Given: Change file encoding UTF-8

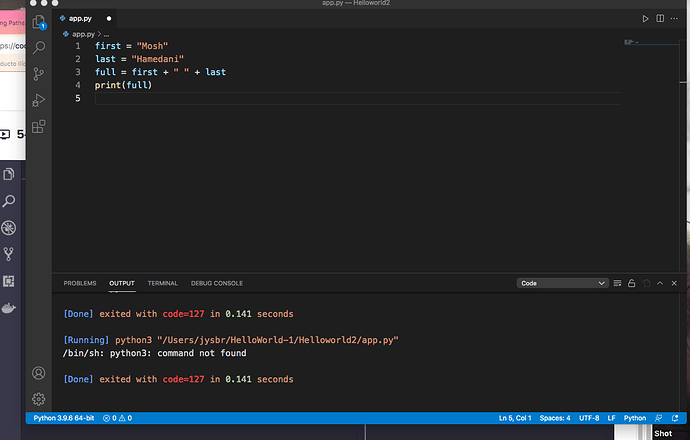Looking at the screenshot, I should point(589,418).
